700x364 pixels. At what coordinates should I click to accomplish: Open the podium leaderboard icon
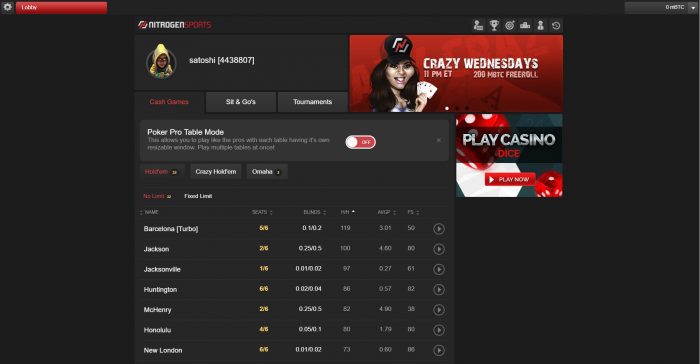point(525,25)
